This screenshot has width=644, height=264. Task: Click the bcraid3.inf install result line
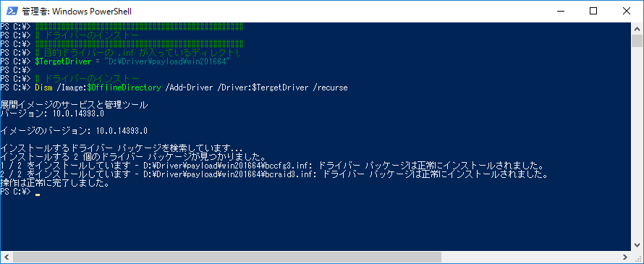click(274, 174)
